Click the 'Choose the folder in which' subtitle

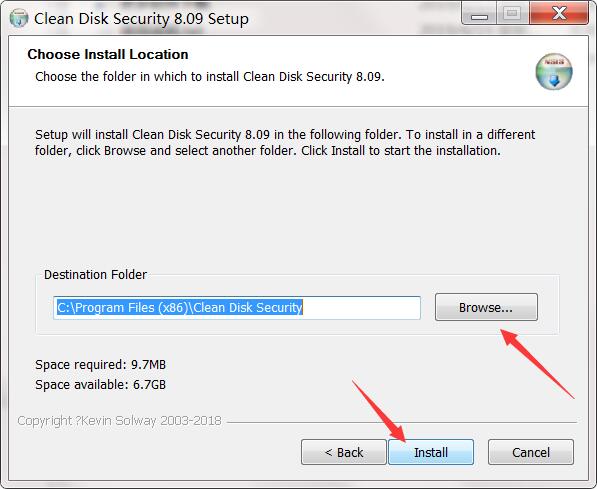click(x=210, y=77)
